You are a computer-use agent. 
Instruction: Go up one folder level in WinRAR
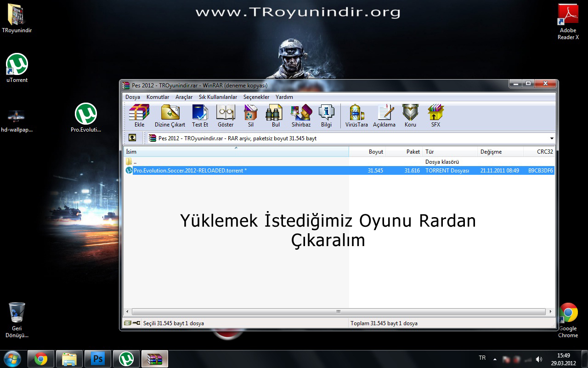coord(132,138)
